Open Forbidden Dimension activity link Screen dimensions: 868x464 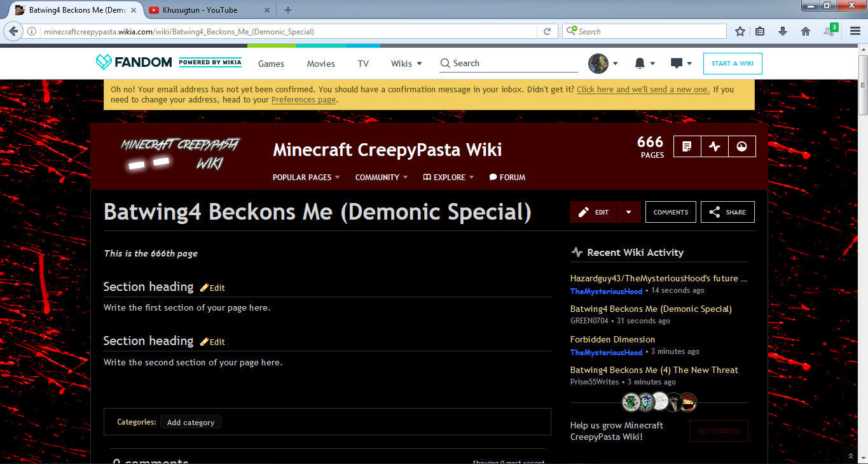612,339
